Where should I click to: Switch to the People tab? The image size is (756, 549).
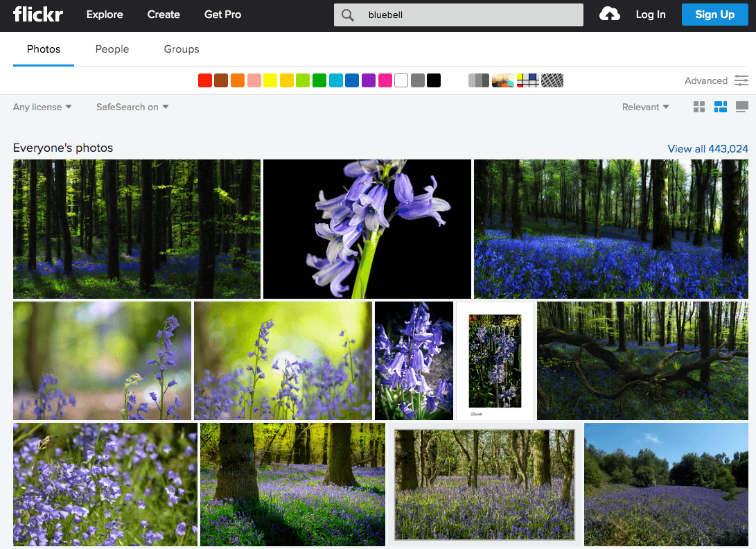112,49
